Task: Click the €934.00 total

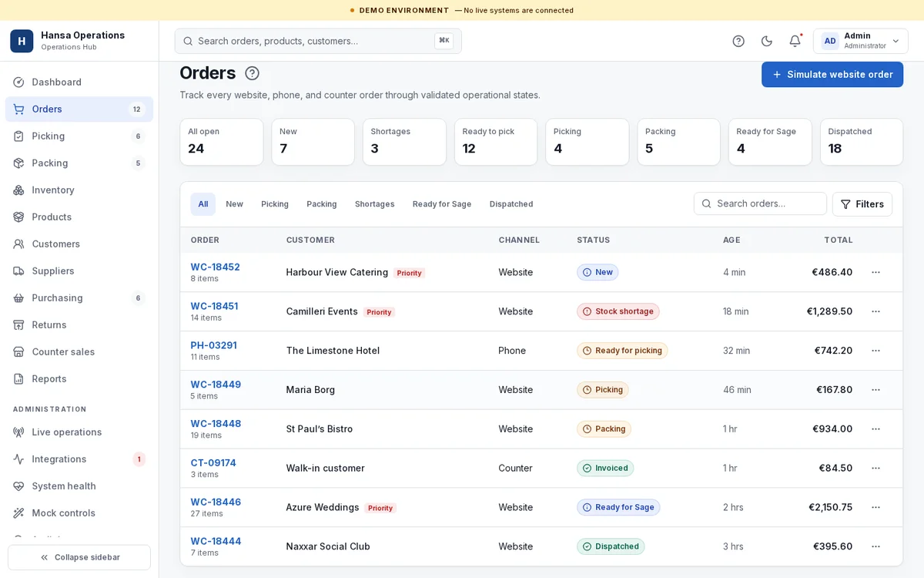Action: pyautogui.click(x=832, y=429)
